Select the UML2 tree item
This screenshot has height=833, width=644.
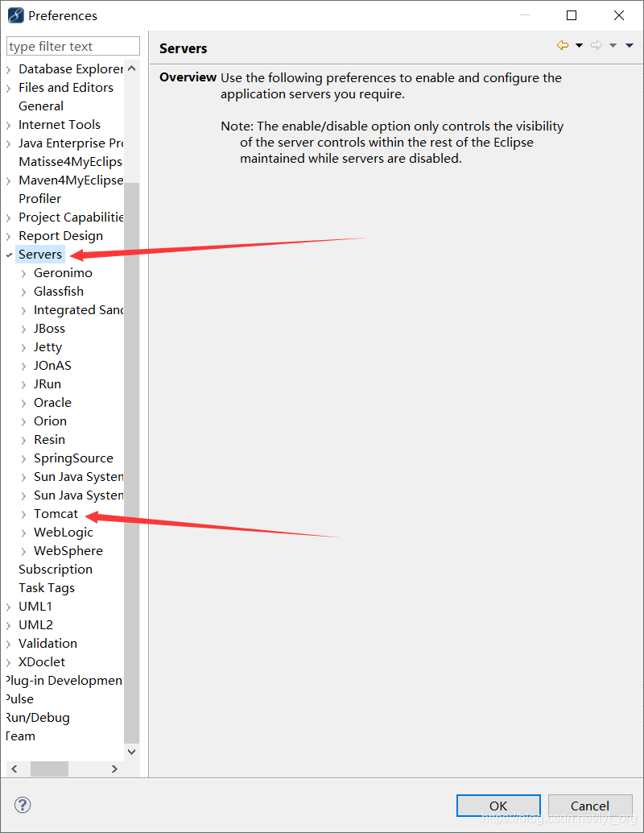tap(35, 625)
